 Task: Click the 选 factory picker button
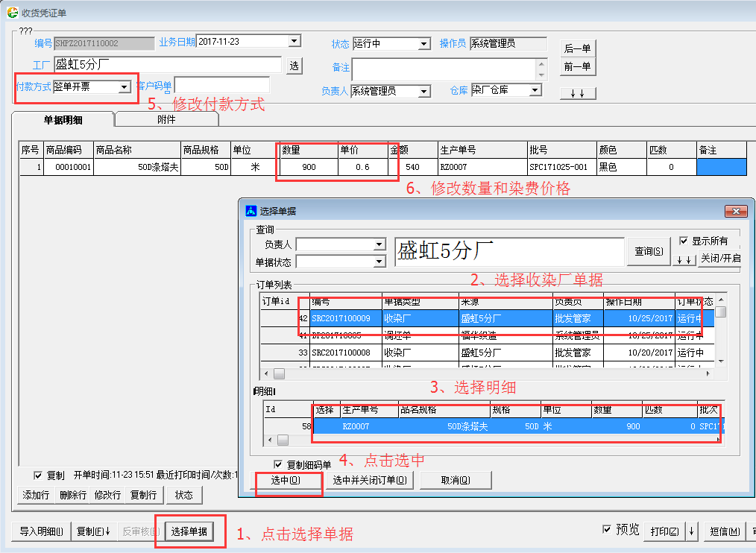pos(294,66)
